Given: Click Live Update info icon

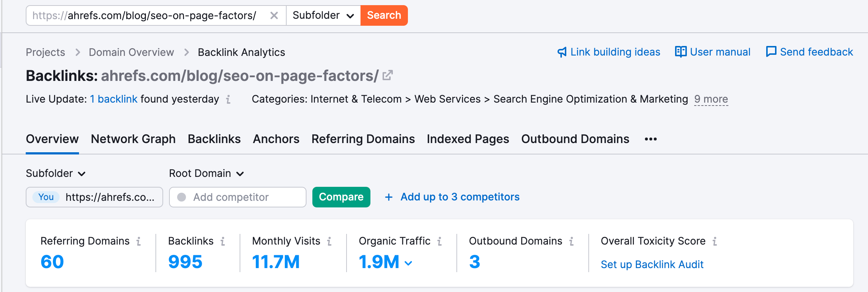Looking at the screenshot, I should (x=228, y=99).
